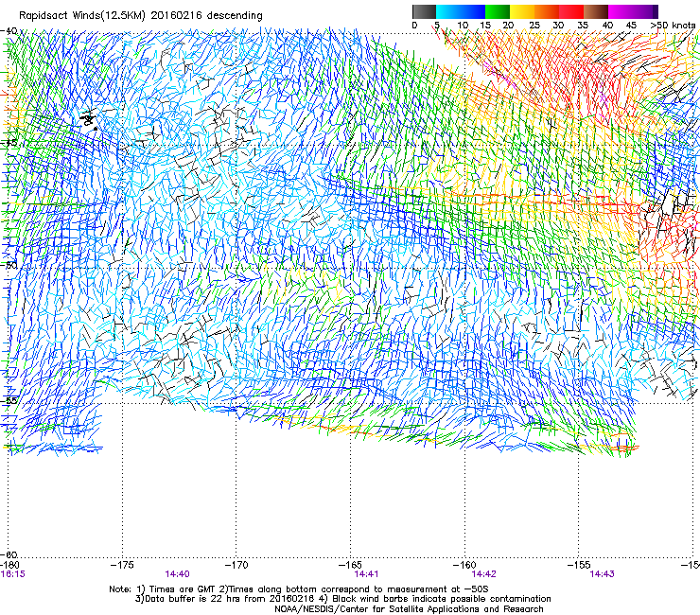Click the '-170' longitude axis label
This screenshot has width=700, height=615.
coord(236,566)
